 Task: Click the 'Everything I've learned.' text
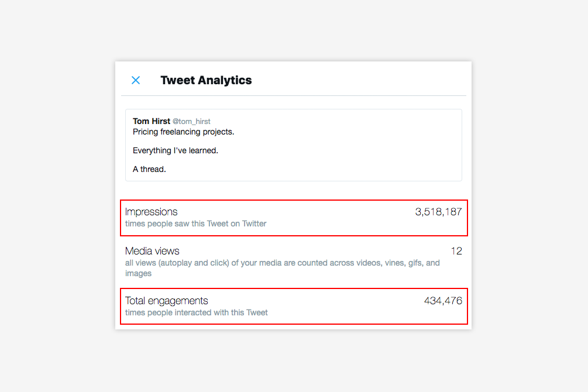click(175, 150)
